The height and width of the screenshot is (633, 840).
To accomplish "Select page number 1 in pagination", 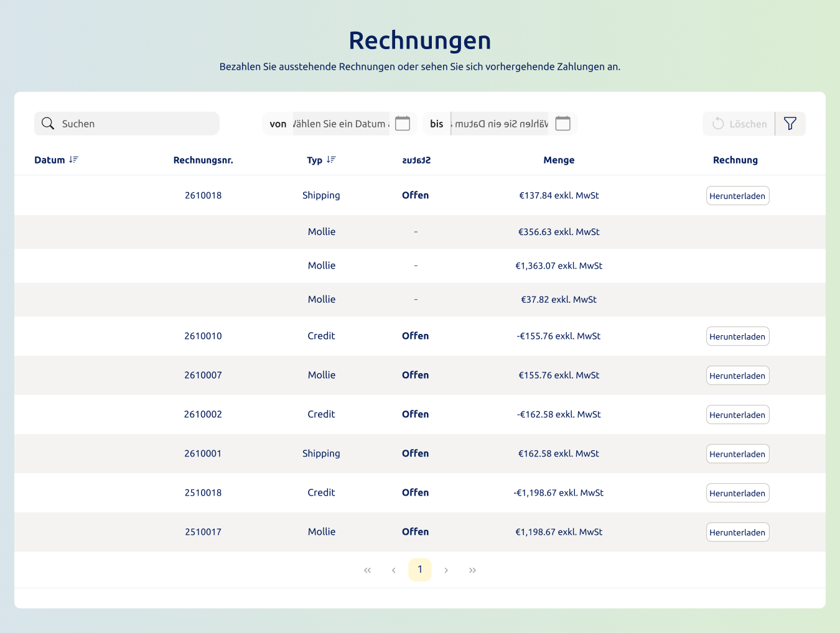I will [420, 570].
